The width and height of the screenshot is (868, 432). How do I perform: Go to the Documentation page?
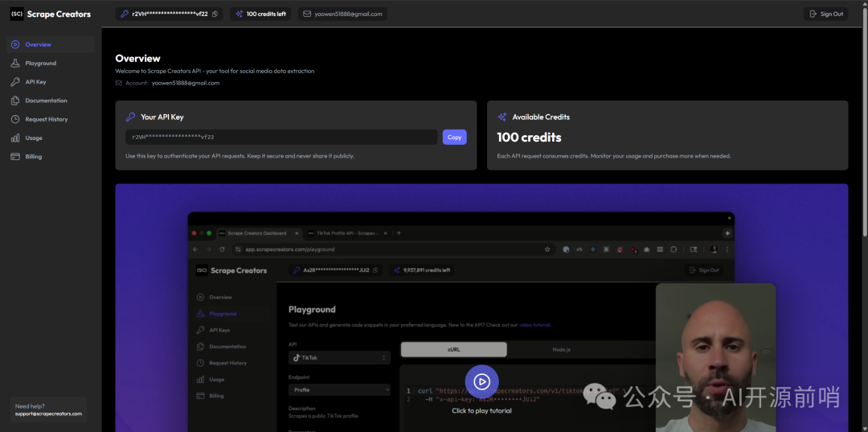[46, 101]
